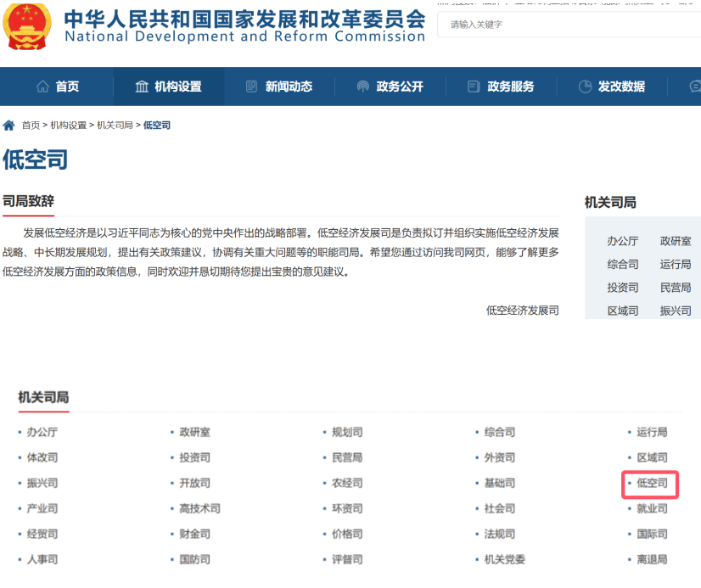Open 运行局 in the bottom department list
701x588 pixels.
coord(652,432)
